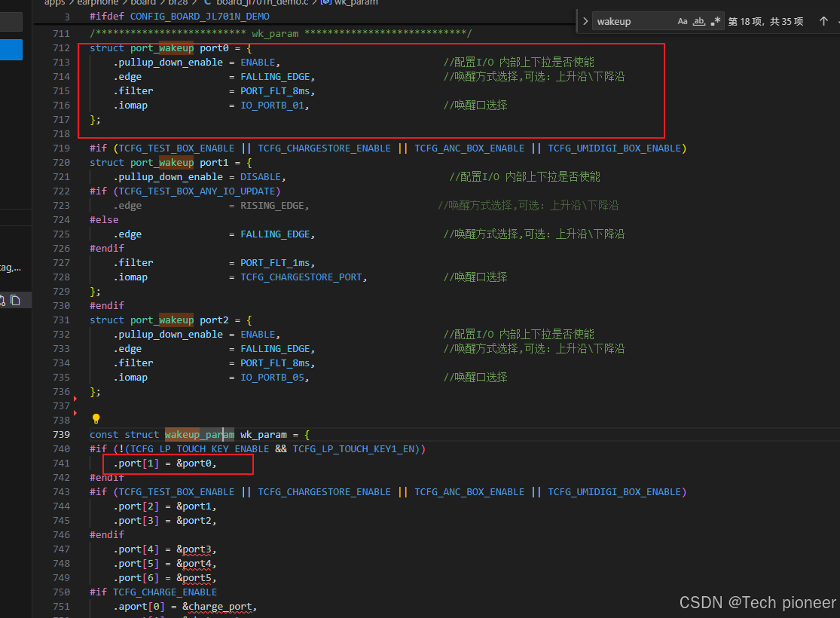The width and height of the screenshot is (840, 618).
Task: Open the br28 breadcrumb folder
Action: pos(178,3)
